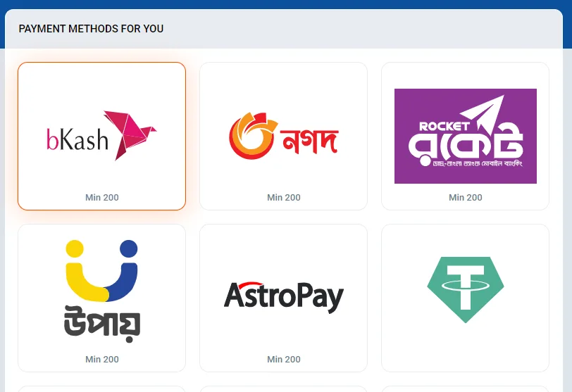The height and width of the screenshot is (392, 572).
Task: Click Min 200 under bKash
Action: [x=101, y=198]
